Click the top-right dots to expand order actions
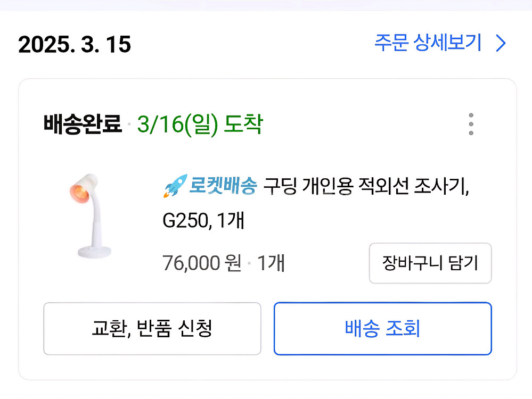This screenshot has width=532, height=399. (471, 123)
